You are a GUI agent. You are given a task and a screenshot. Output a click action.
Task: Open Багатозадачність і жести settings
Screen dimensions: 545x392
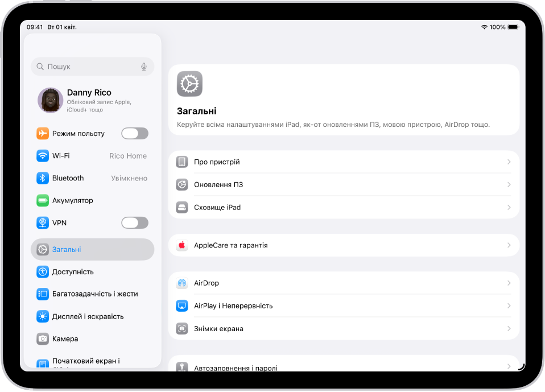point(93,294)
